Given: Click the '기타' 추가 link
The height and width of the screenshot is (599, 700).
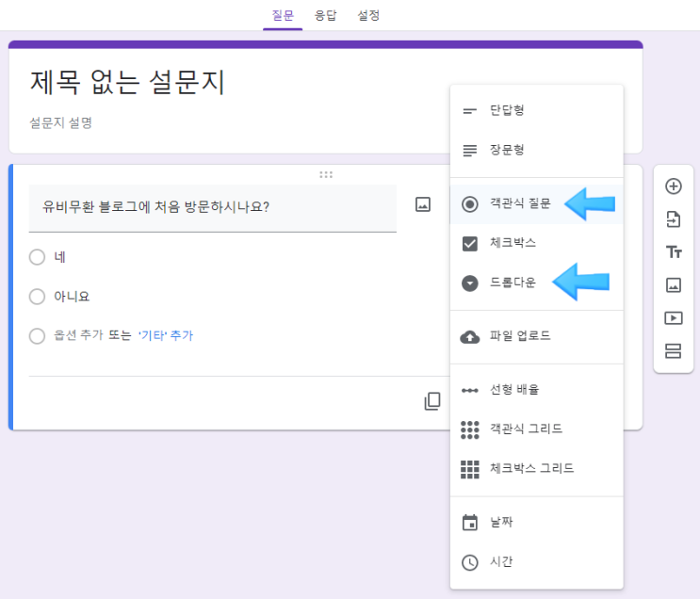Looking at the screenshot, I should [165, 335].
